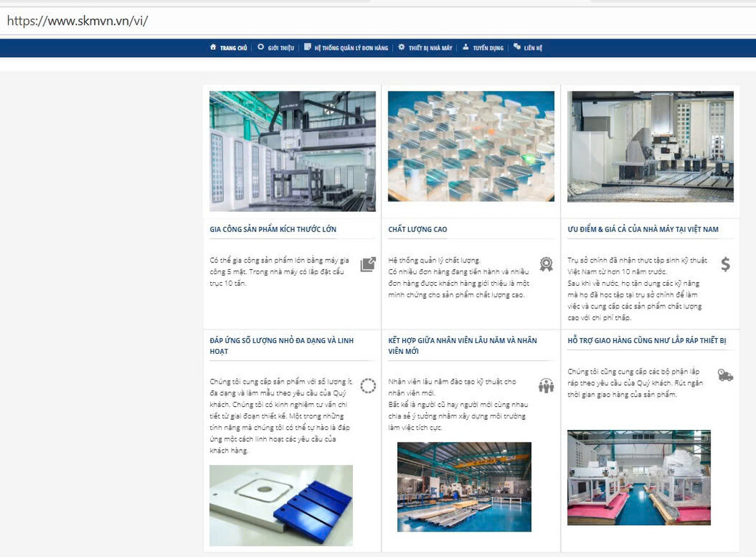This screenshot has height=557, width=756.
Task: Click the person icon beside Tuyển Dụng
Action: pyautogui.click(x=465, y=47)
